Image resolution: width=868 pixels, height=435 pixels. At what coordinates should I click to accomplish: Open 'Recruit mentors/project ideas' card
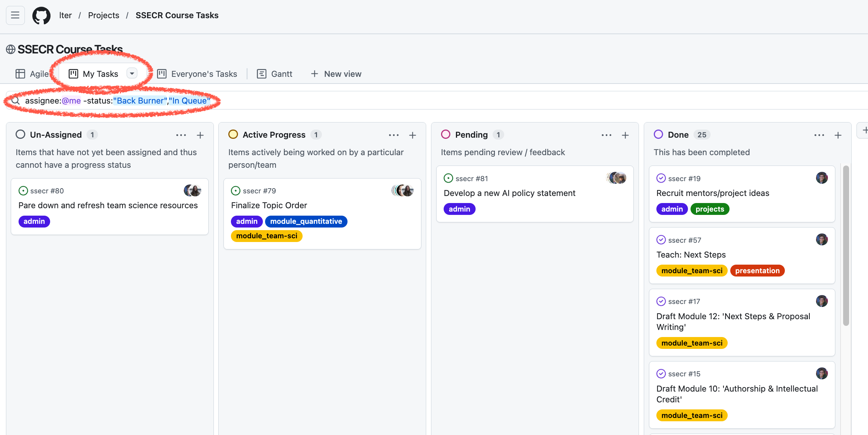click(713, 193)
